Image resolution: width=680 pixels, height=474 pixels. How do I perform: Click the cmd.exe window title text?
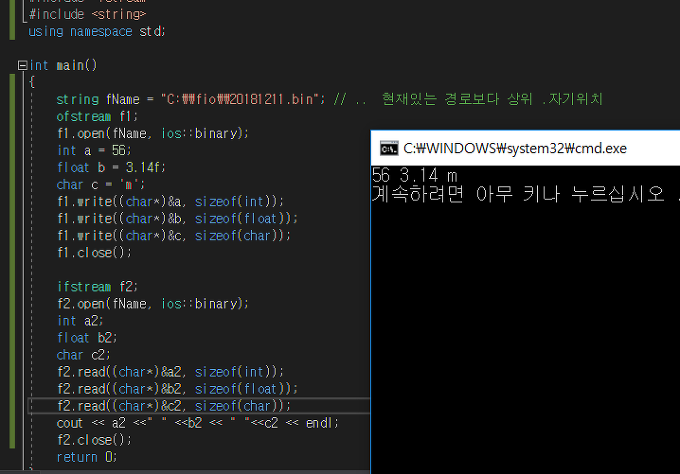(x=515, y=148)
